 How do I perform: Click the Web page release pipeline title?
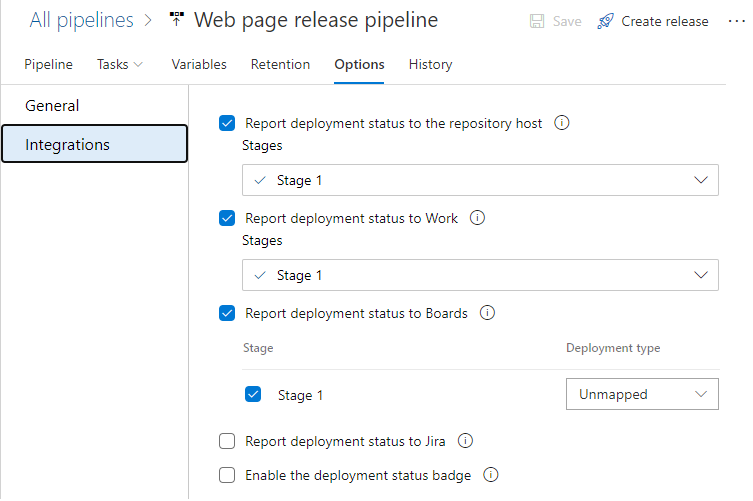click(316, 20)
